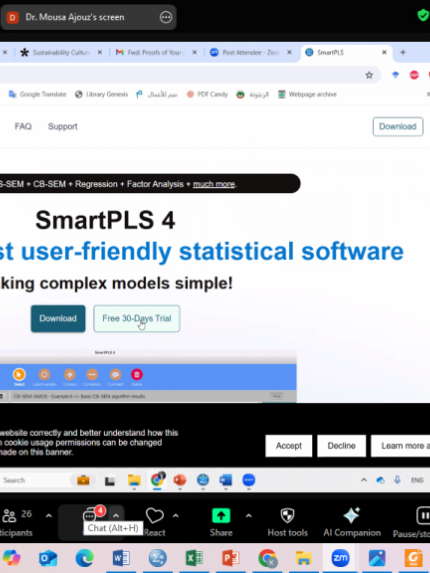Screen dimensions: 430x573
Task: Close the SmartPLS tab
Action: coord(384,53)
